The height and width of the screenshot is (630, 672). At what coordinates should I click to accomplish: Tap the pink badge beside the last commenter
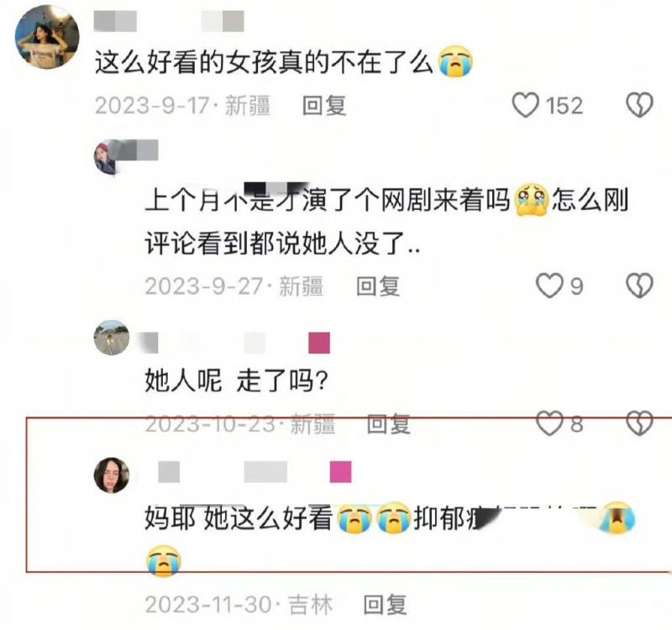tap(341, 472)
